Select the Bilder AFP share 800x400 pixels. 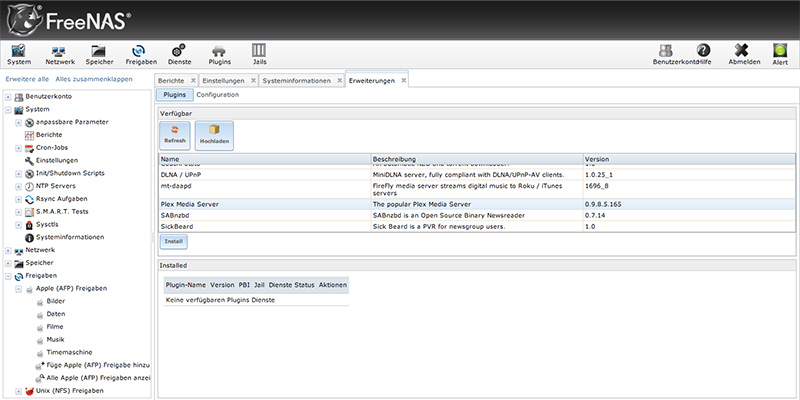[56, 301]
